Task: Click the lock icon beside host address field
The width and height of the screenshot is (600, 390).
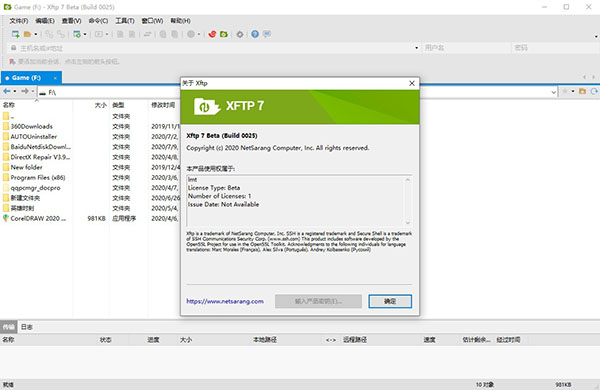Action: pyautogui.click(x=13, y=48)
